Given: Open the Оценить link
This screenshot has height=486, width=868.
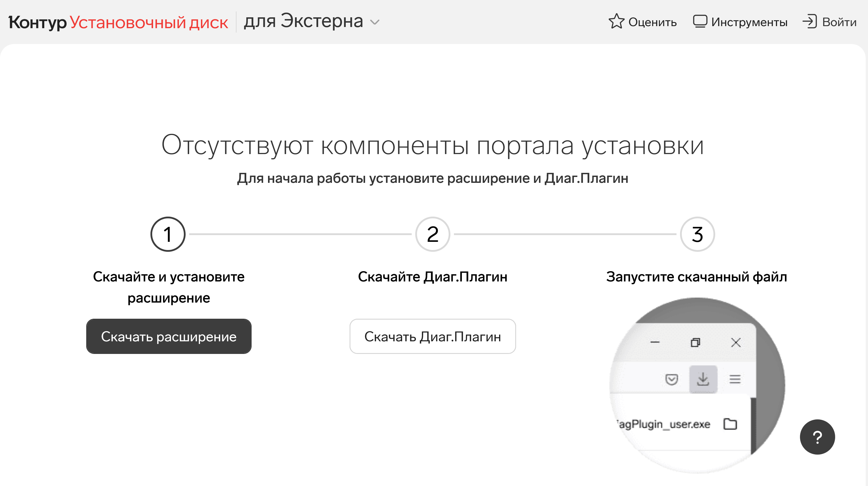Looking at the screenshot, I should pos(643,22).
